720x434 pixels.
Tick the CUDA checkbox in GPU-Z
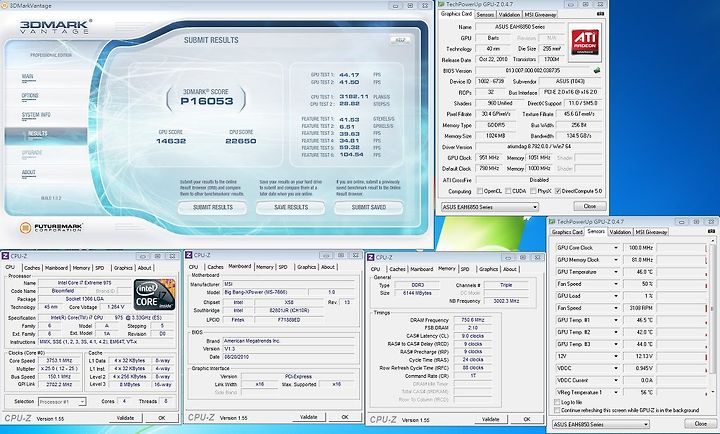pos(508,191)
